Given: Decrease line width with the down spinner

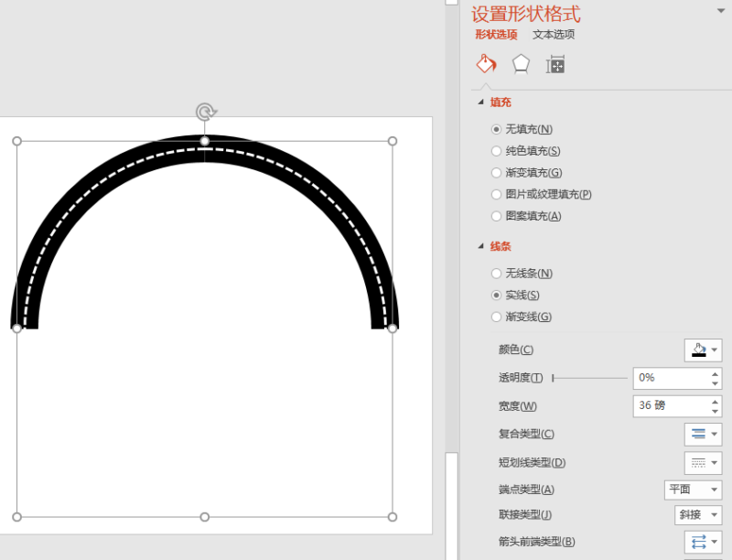Looking at the screenshot, I should tap(716, 411).
